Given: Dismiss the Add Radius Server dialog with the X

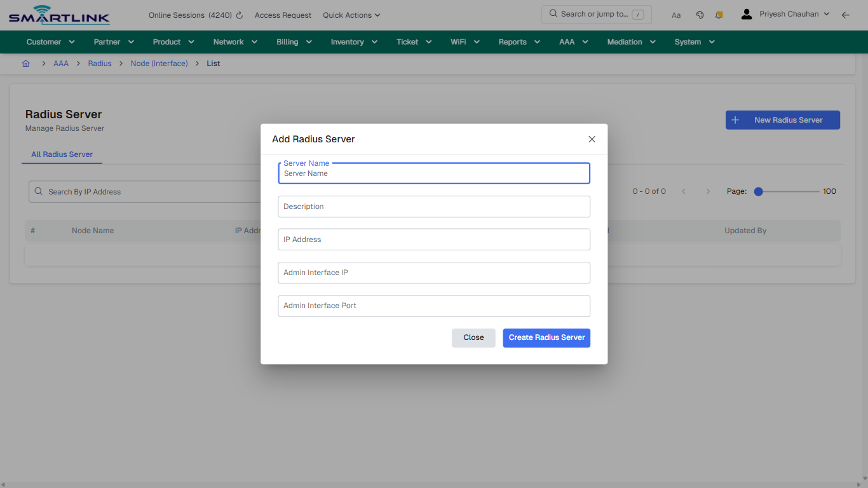Looking at the screenshot, I should pos(592,139).
